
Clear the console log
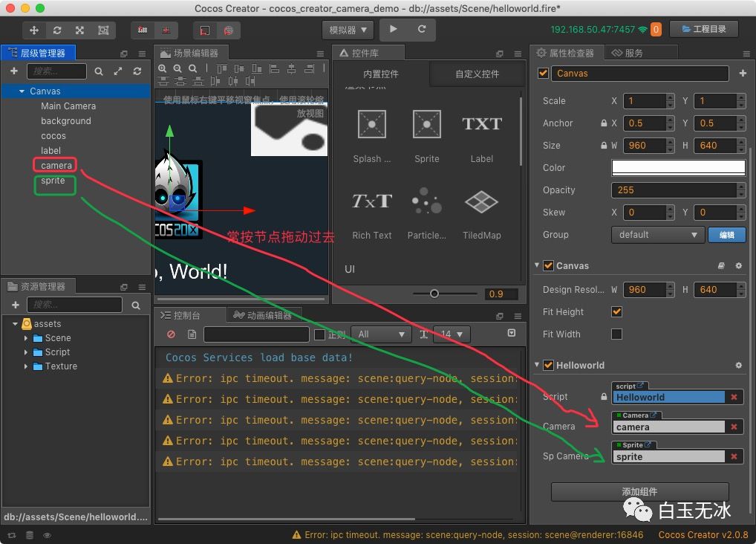coord(171,334)
